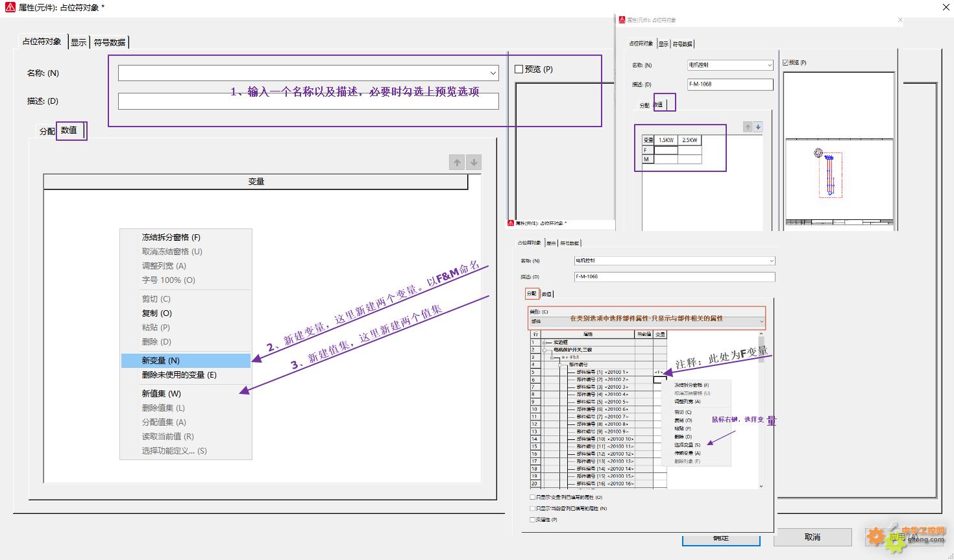The width and height of the screenshot is (954, 560).
Task: Collapse =+-F1:1 tree node
Action: (x=552, y=357)
